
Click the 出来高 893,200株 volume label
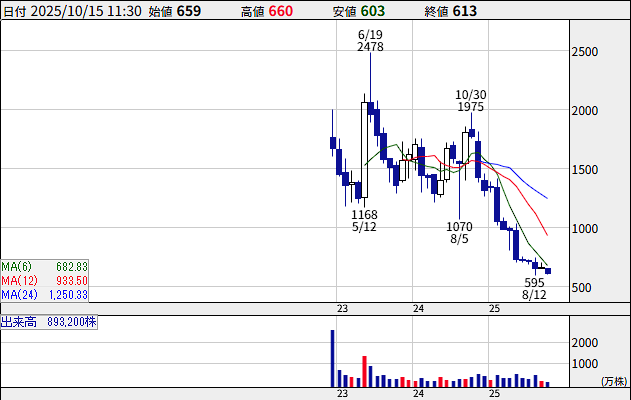point(48,322)
